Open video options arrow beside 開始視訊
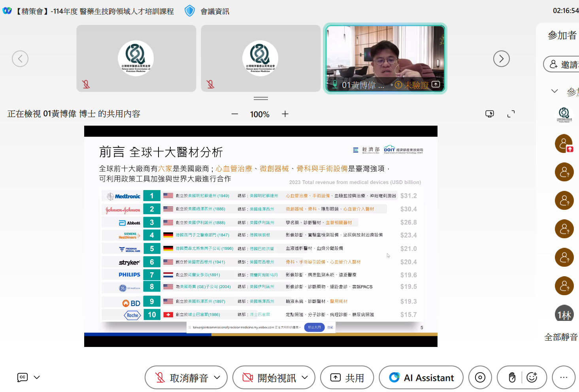The height and width of the screenshot is (392, 579). click(x=305, y=377)
